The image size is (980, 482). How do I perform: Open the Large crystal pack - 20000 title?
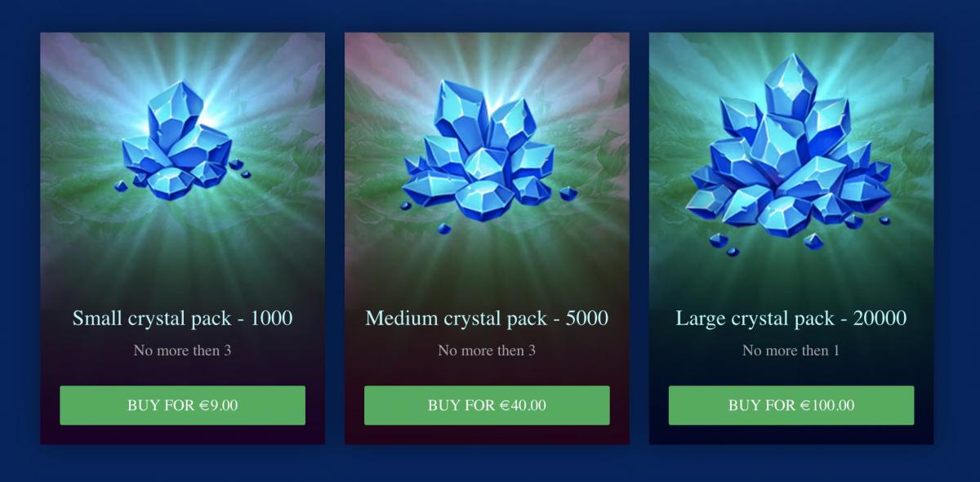tap(791, 318)
